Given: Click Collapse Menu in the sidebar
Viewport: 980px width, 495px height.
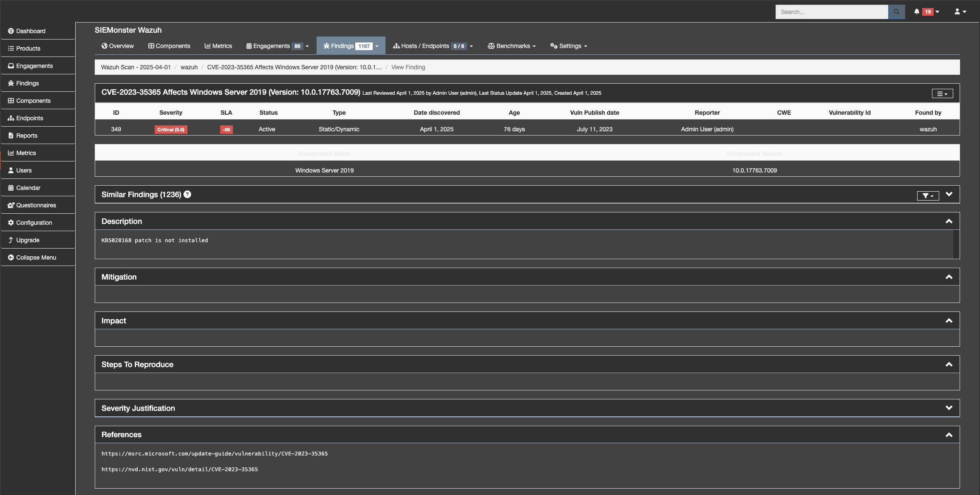Looking at the screenshot, I should click(x=36, y=257).
